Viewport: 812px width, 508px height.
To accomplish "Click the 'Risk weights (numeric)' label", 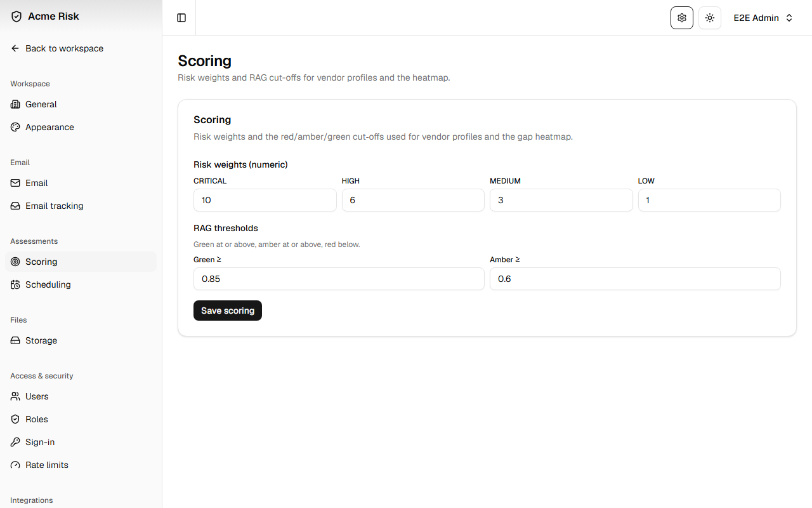I will pyautogui.click(x=240, y=164).
